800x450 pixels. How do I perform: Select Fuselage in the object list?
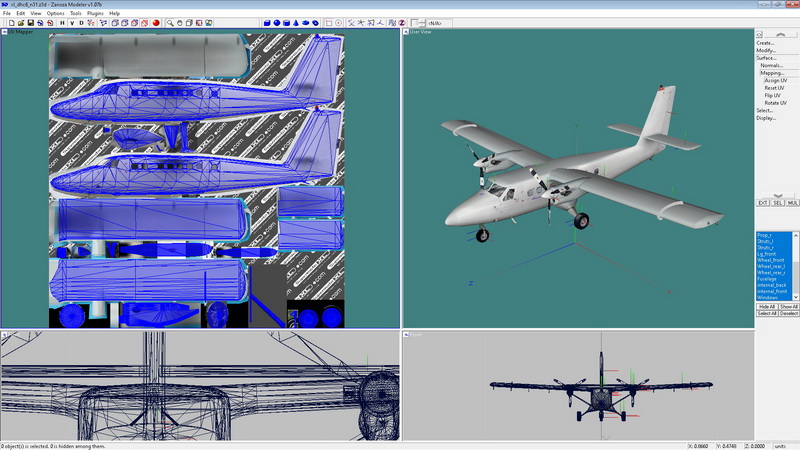pos(769,279)
